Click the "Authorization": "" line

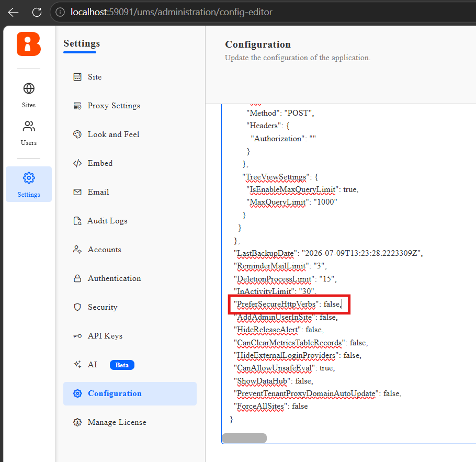point(283,139)
